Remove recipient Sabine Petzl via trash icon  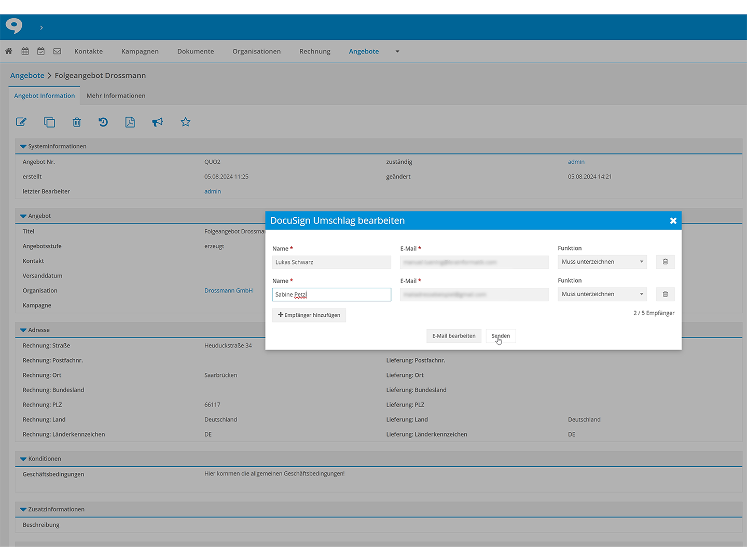(665, 294)
